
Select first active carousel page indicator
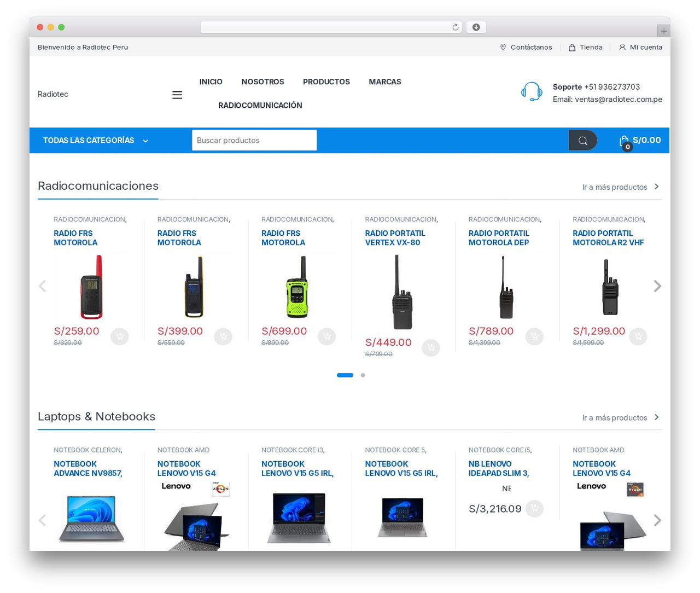(345, 375)
